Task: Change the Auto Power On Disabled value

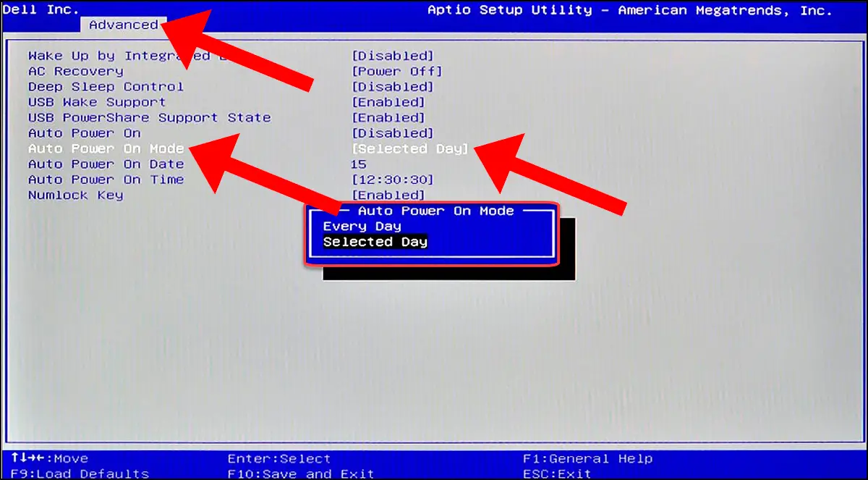Action: click(x=393, y=133)
